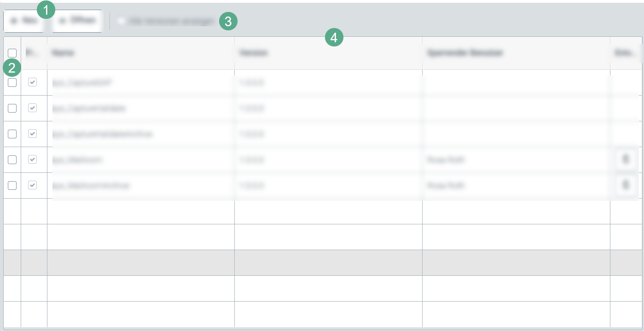Select the checkbox of the third table row
The image size is (644, 331).
12,134
